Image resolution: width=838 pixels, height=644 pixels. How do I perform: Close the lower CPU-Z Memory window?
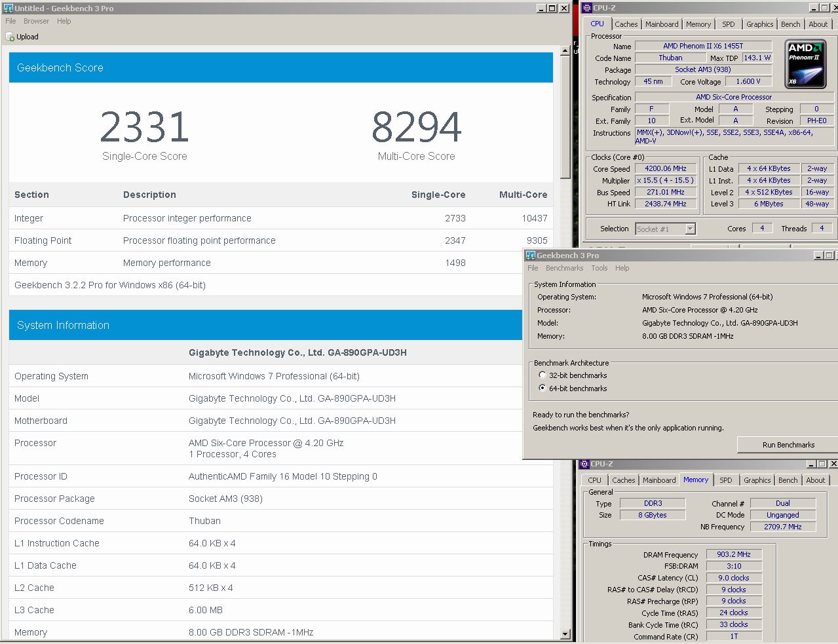(x=833, y=464)
